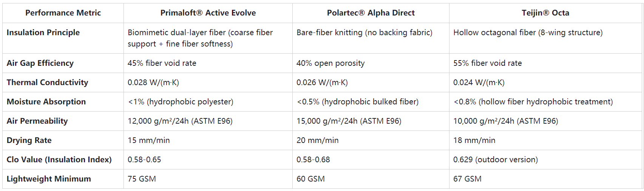
Task: Click the Polartec® Alpha Direct header
Action: (x=371, y=13)
